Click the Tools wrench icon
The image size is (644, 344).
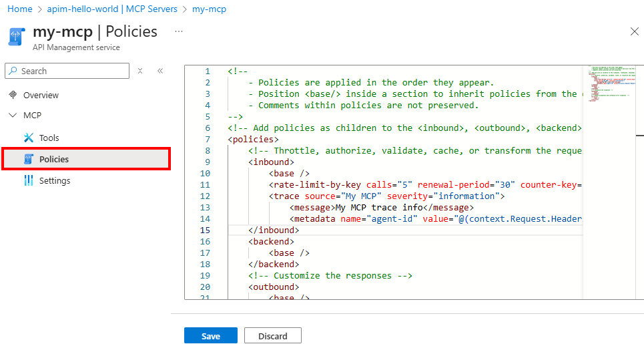tap(28, 138)
